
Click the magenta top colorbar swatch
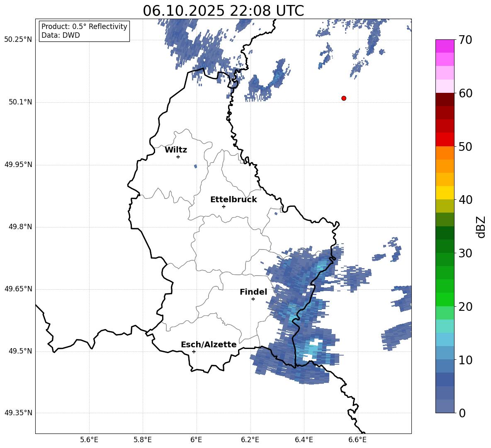tap(445, 46)
